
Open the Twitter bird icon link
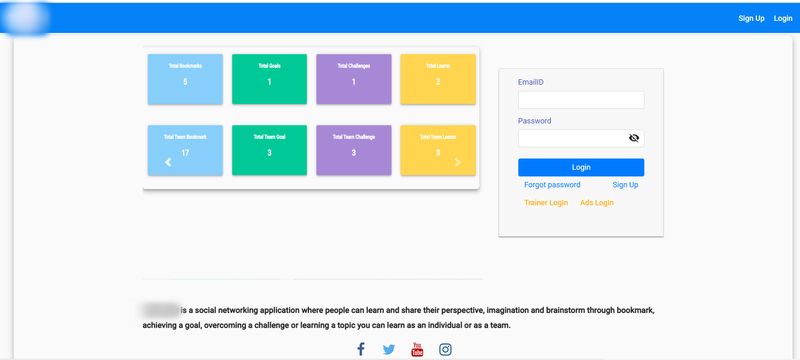tap(389, 349)
